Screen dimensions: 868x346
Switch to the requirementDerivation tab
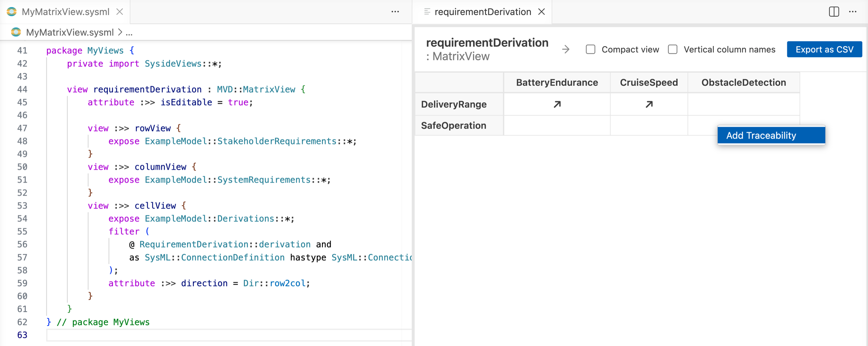point(482,12)
